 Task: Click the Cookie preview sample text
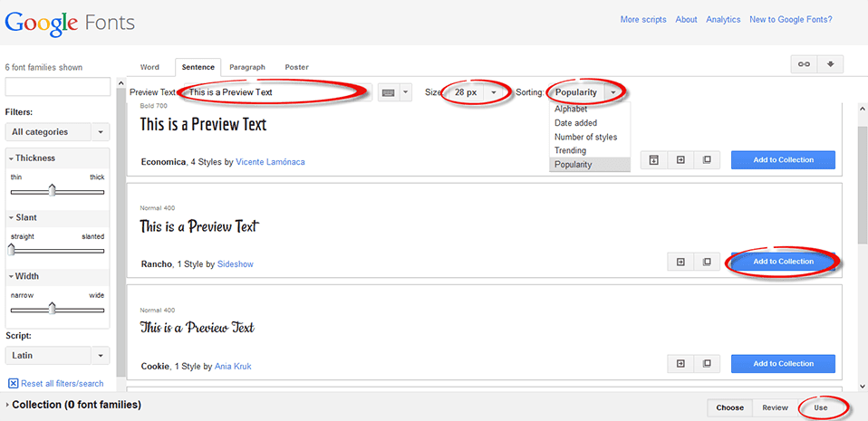(198, 328)
